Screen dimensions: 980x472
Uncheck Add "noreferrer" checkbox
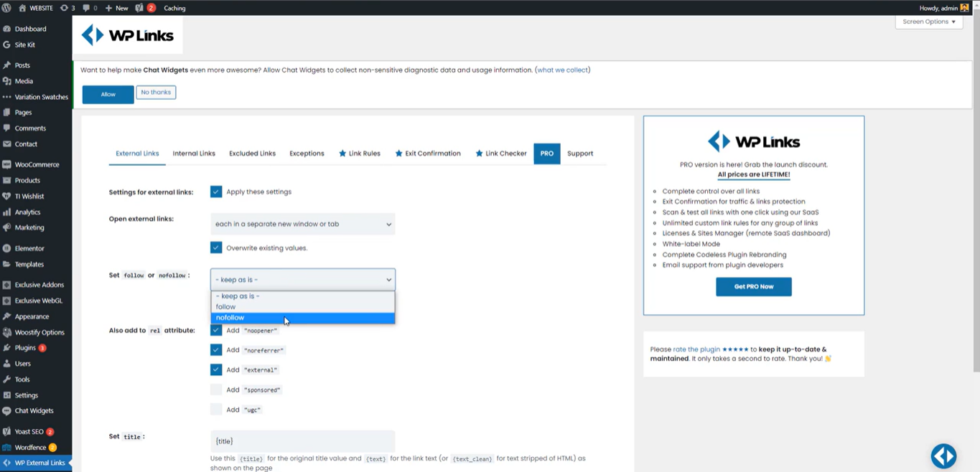[x=216, y=350]
